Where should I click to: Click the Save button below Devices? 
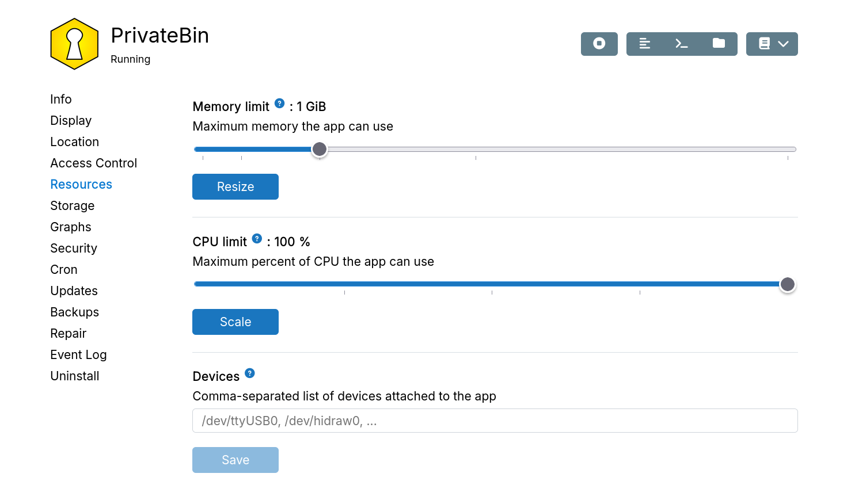point(235,460)
